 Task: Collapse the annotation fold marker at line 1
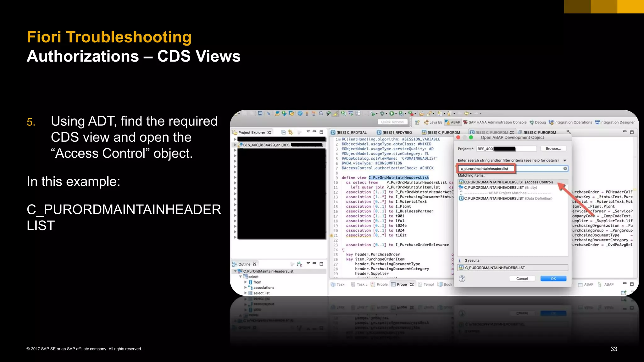[x=339, y=139]
